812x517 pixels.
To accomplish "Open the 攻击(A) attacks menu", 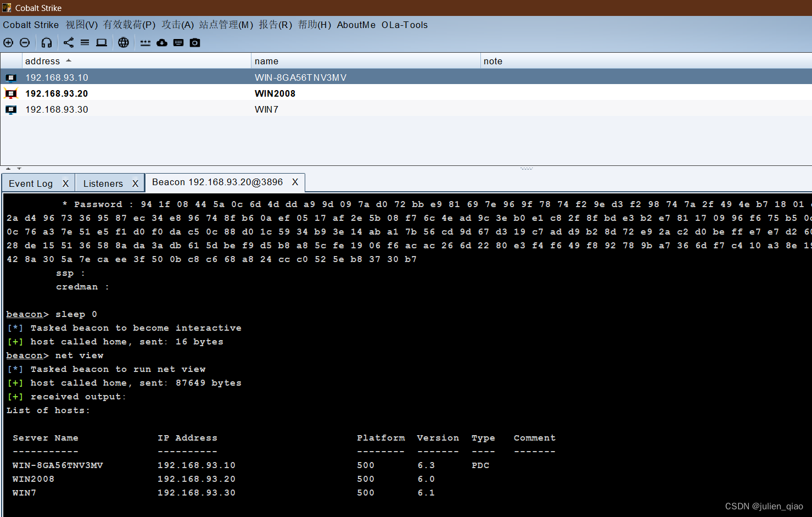I will point(177,25).
